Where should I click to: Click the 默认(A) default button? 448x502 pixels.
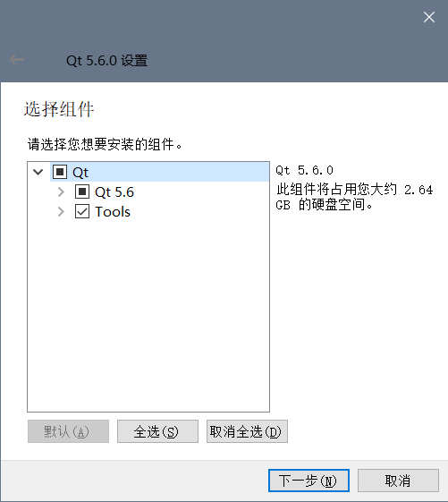(x=68, y=431)
